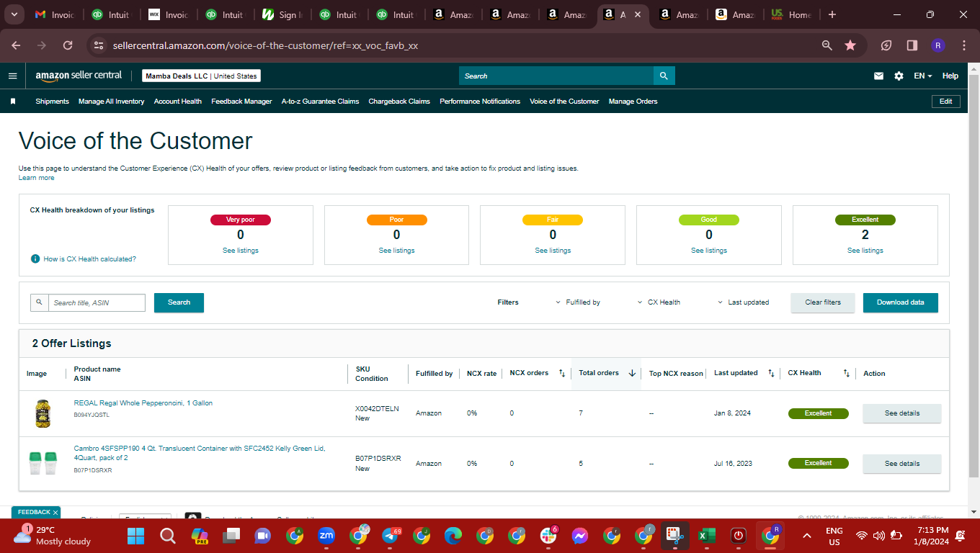Open the Shipments menu item
Image resolution: width=980 pixels, height=553 pixels.
[x=52, y=102]
